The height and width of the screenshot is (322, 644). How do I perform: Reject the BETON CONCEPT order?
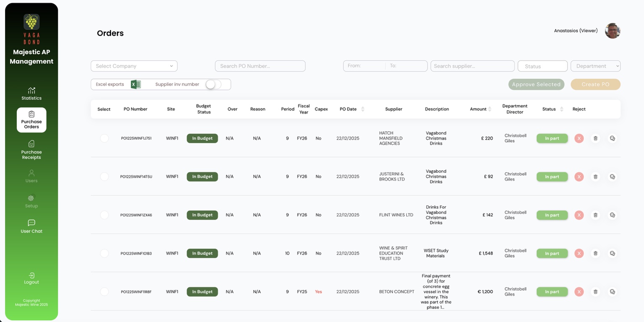tap(579, 292)
